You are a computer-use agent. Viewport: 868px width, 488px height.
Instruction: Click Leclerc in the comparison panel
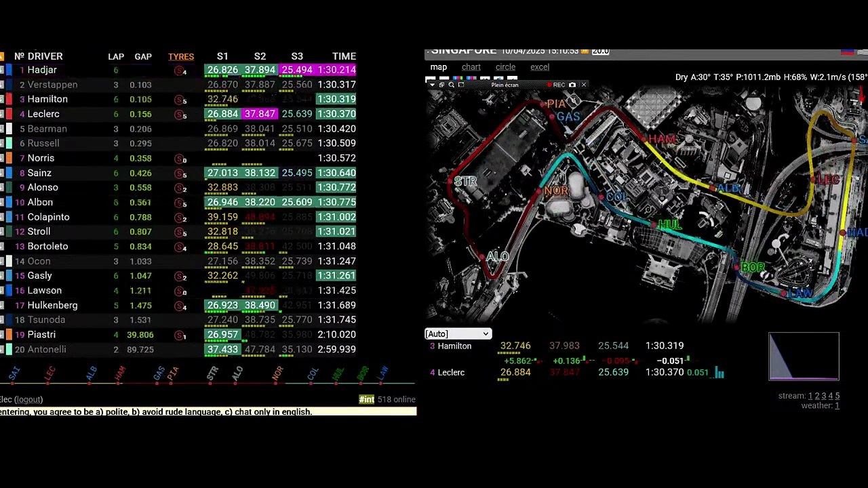point(451,372)
